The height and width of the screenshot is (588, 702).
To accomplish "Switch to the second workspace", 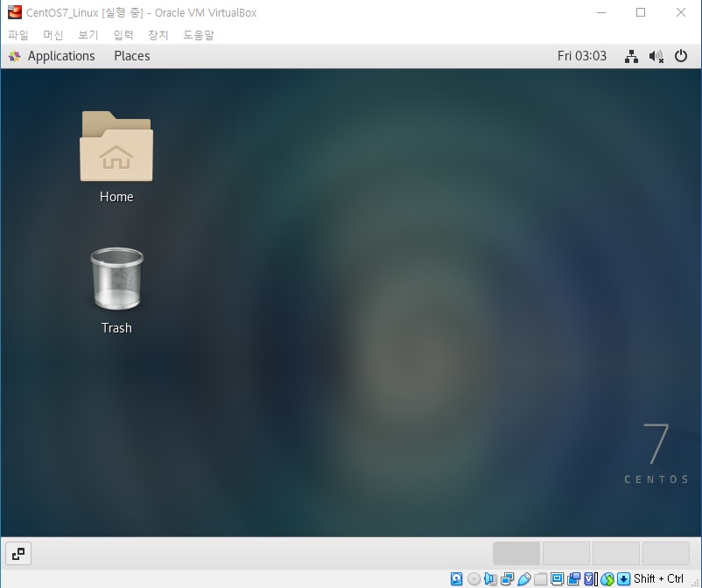I will (x=566, y=554).
